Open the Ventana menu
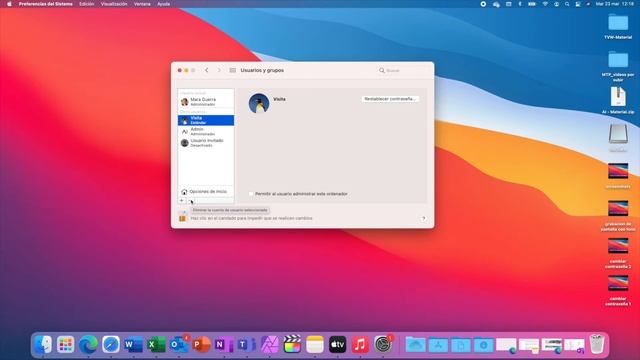The width and height of the screenshot is (640, 360). tap(142, 4)
